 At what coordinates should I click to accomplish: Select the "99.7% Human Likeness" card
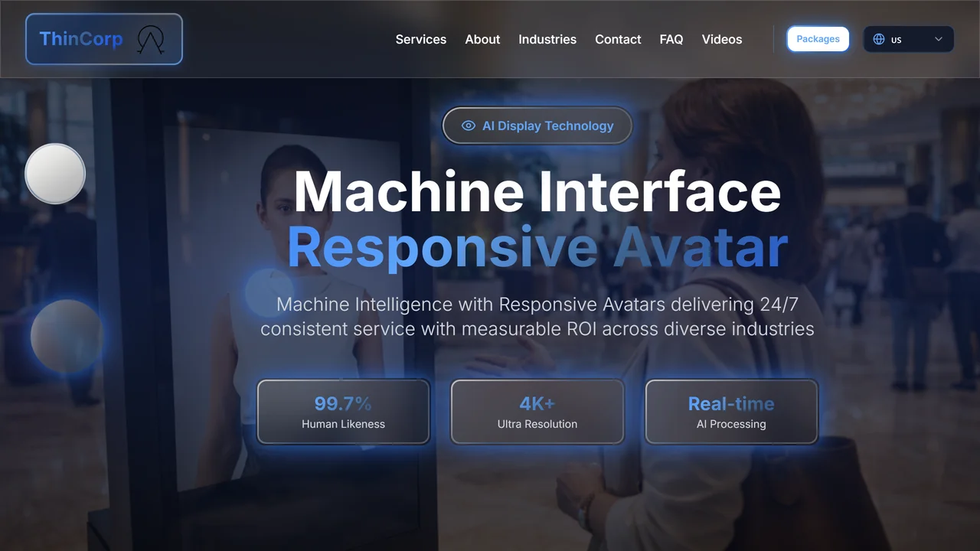point(343,412)
